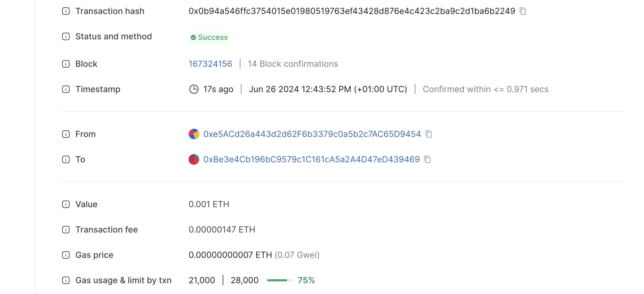Click the From address identicon avatar
Viewport: 644px width, 294px height.
point(193,134)
